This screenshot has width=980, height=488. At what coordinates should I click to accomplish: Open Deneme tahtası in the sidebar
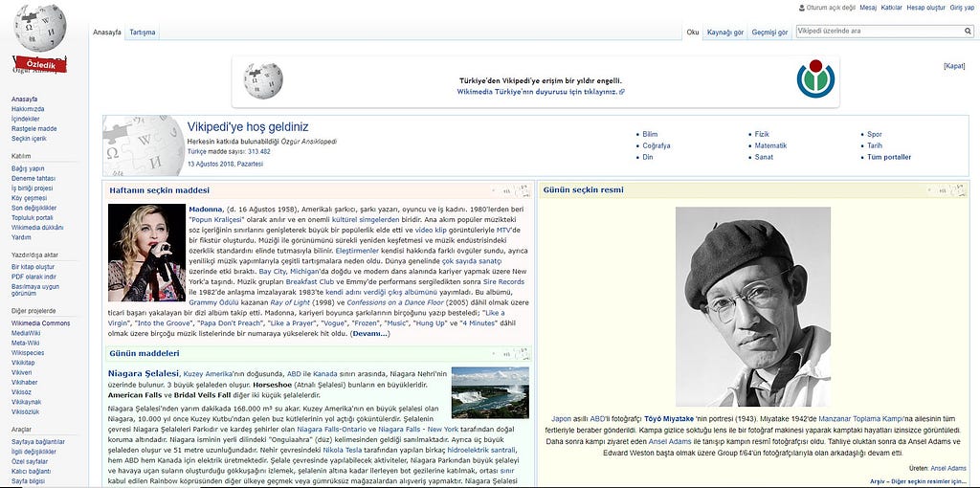pos(33,179)
